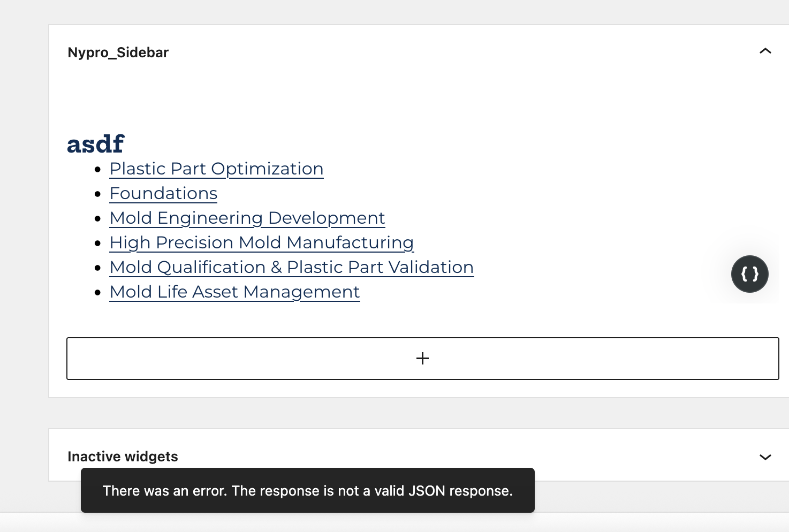Collapse the Nypro_Sidebar panel chevron
789x532 pixels.
coord(765,51)
